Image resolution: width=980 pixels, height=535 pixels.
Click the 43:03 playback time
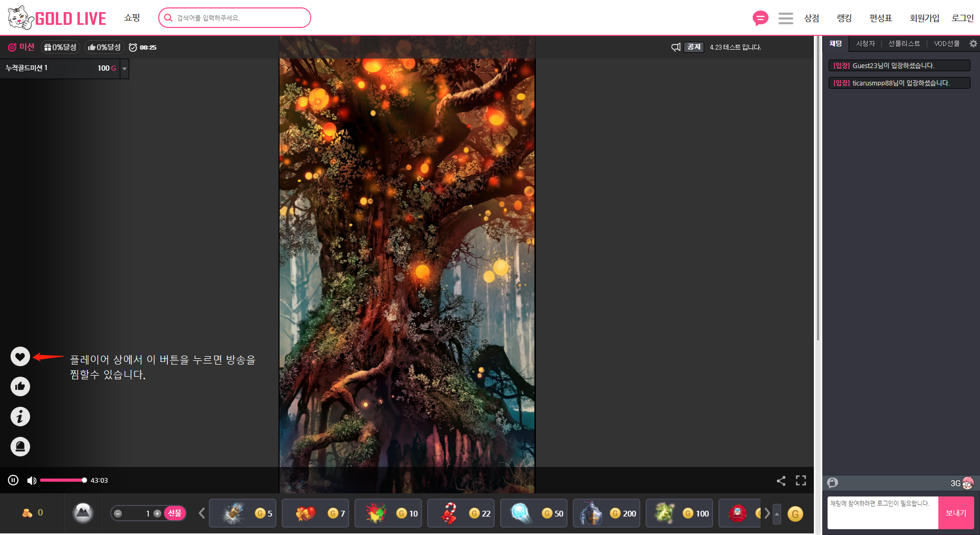(99, 480)
